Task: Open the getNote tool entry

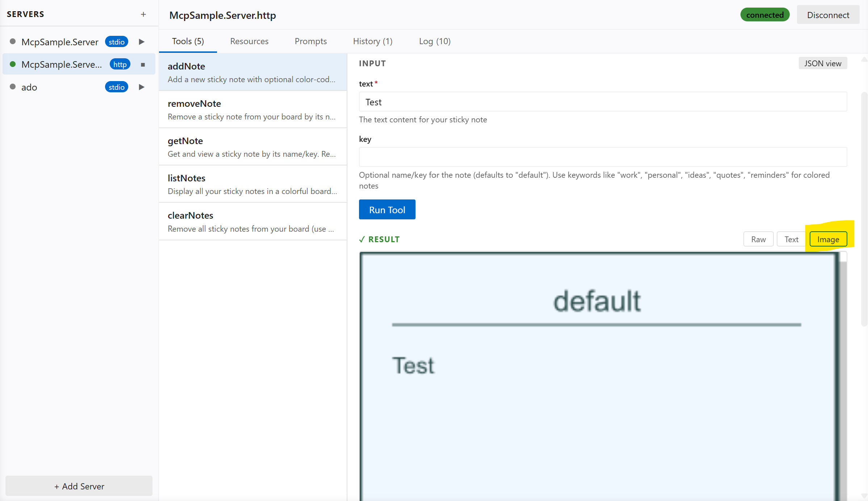Action: (253, 147)
